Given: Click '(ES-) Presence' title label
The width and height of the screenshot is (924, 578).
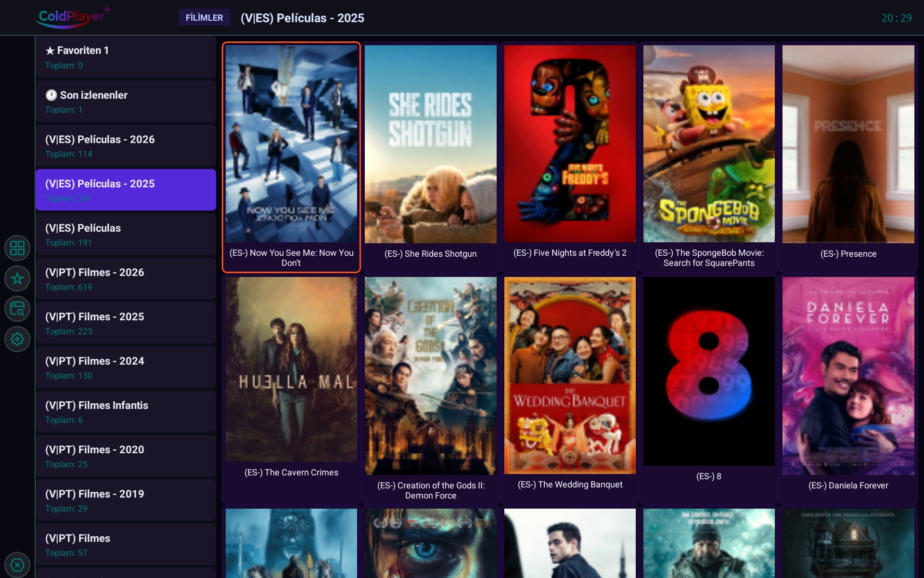Looking at the screenshot, I should coord(848,254).
